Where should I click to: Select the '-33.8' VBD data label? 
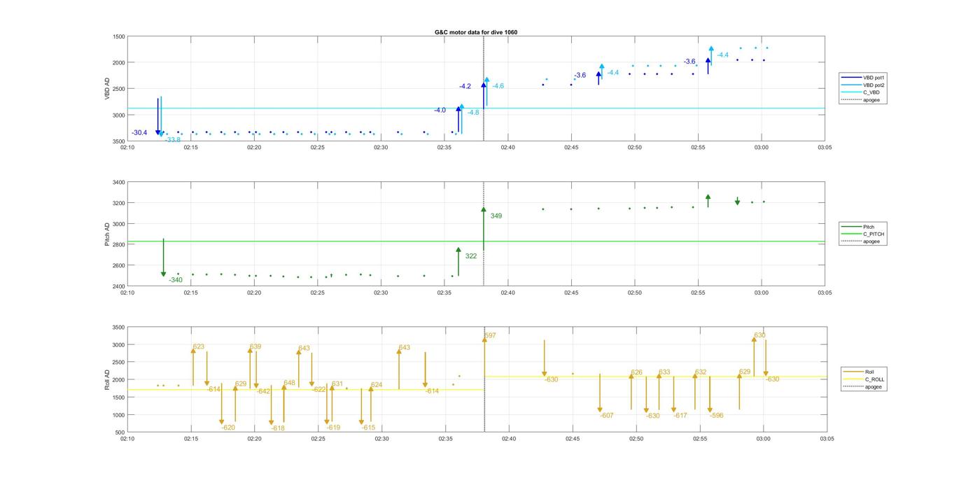(x=173, y=140)
